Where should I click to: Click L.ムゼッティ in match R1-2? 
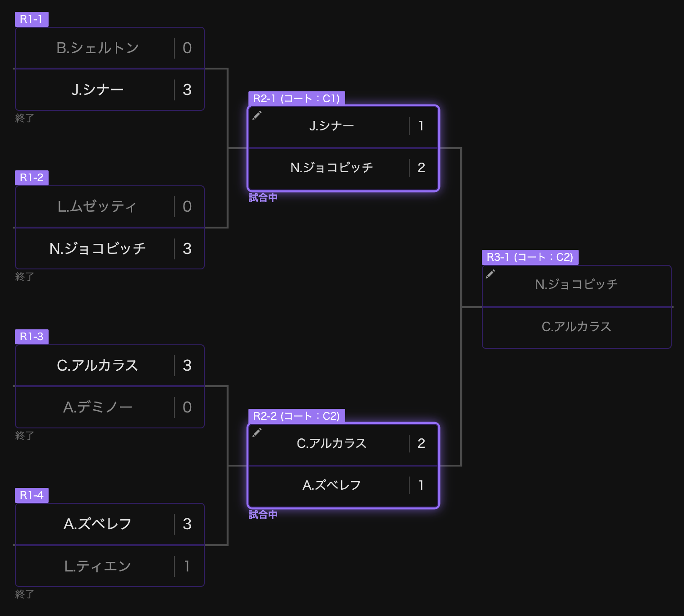pyautogui.click(x=97, y=206)
